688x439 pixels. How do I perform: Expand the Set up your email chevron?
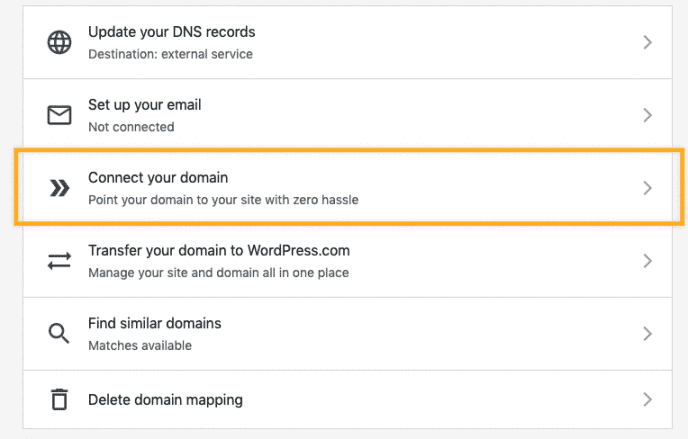click(x=647, y=115)
